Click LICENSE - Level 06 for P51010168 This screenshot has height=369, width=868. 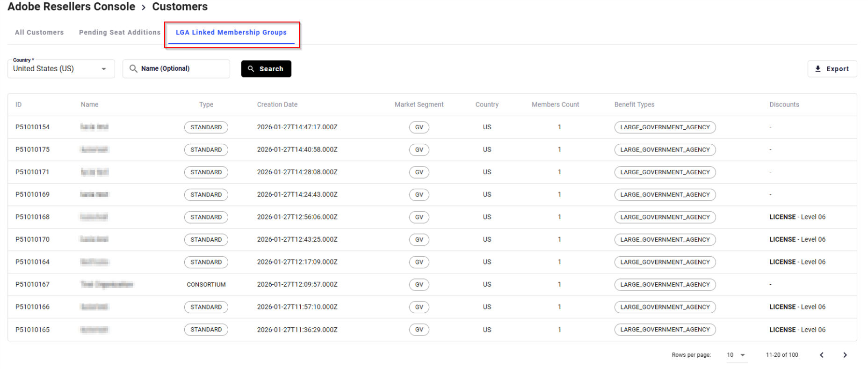click(797, 217)
